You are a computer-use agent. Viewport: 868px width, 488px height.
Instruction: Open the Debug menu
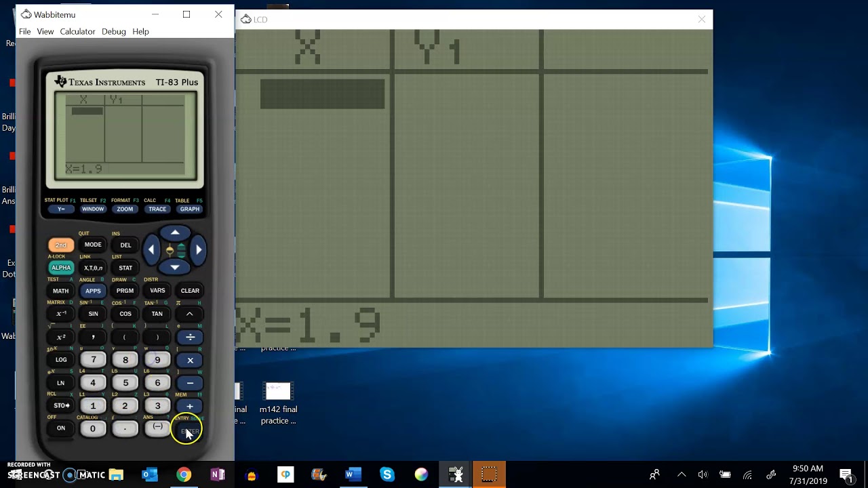click(114, 32)
